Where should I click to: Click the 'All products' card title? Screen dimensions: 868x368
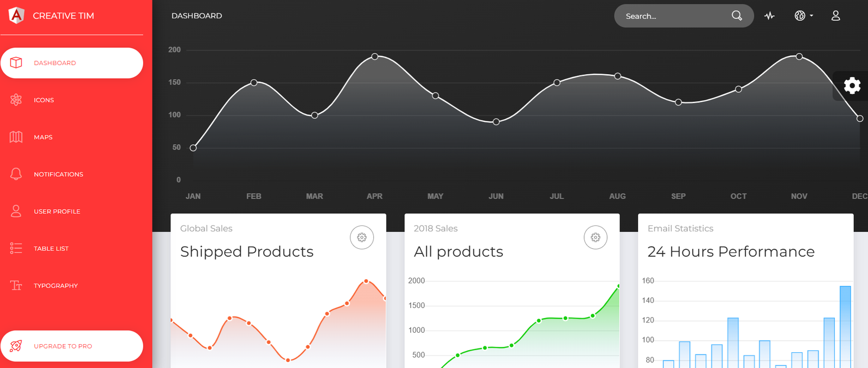(458, 251)
